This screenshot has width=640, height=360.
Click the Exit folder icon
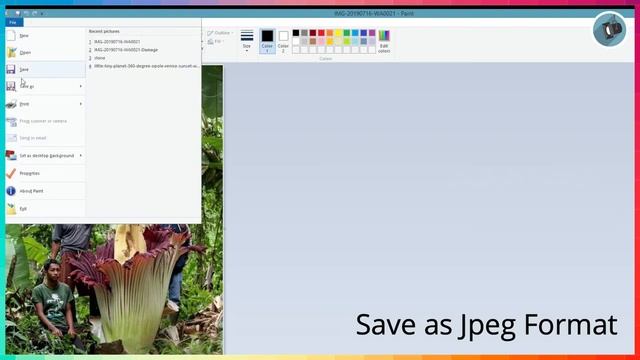(11, 209)
